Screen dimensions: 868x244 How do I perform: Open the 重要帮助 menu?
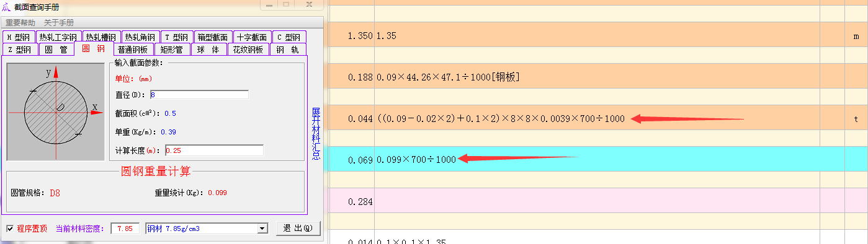pyautogui.click(x=20, y=23)
